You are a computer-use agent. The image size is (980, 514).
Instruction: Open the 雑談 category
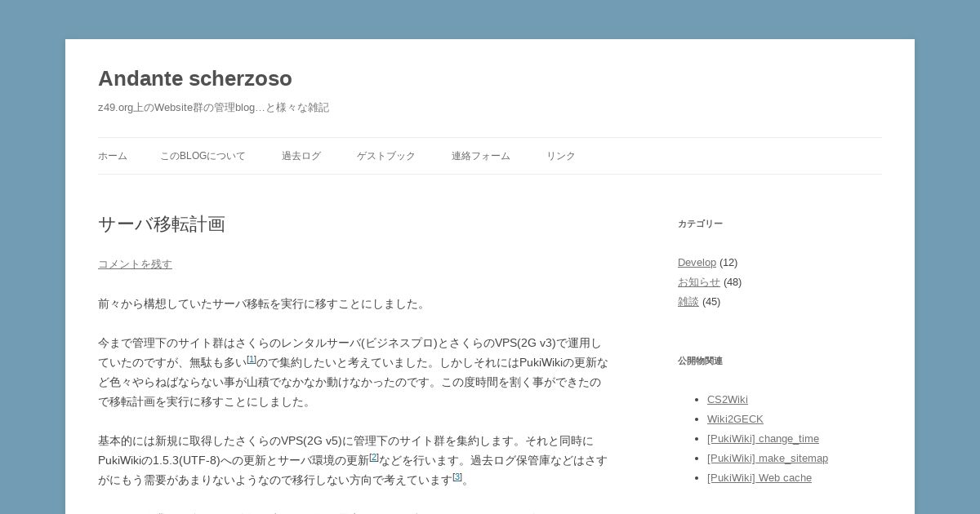click(x=688, y=301)
